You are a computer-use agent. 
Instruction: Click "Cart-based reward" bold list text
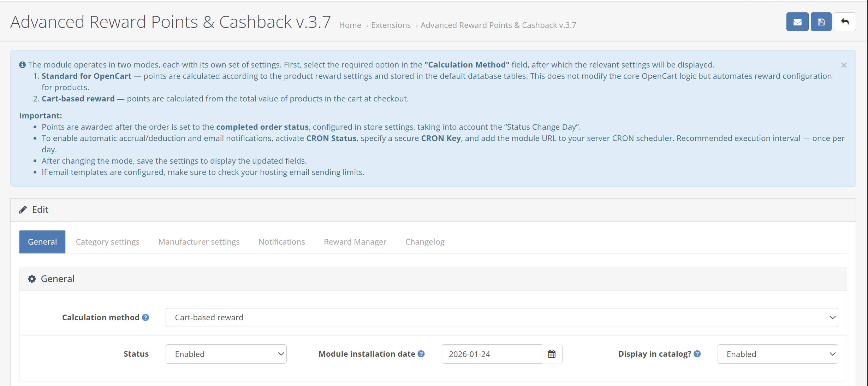(x=78, y=99)
